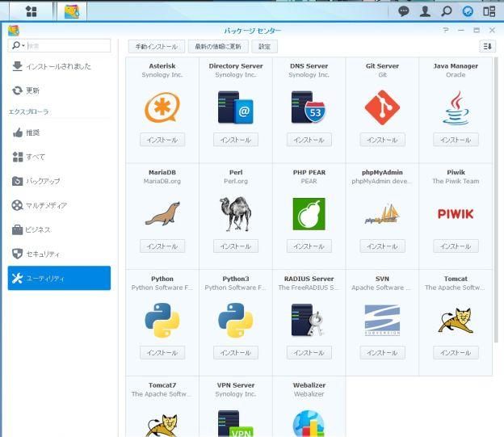Install the PHP PEAR package

[x=309, y=246]
